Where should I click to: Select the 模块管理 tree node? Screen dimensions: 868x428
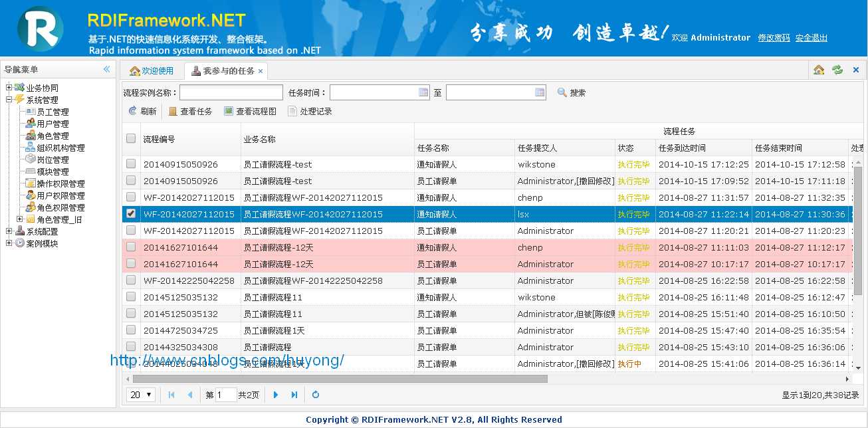(x=53, y=171)
